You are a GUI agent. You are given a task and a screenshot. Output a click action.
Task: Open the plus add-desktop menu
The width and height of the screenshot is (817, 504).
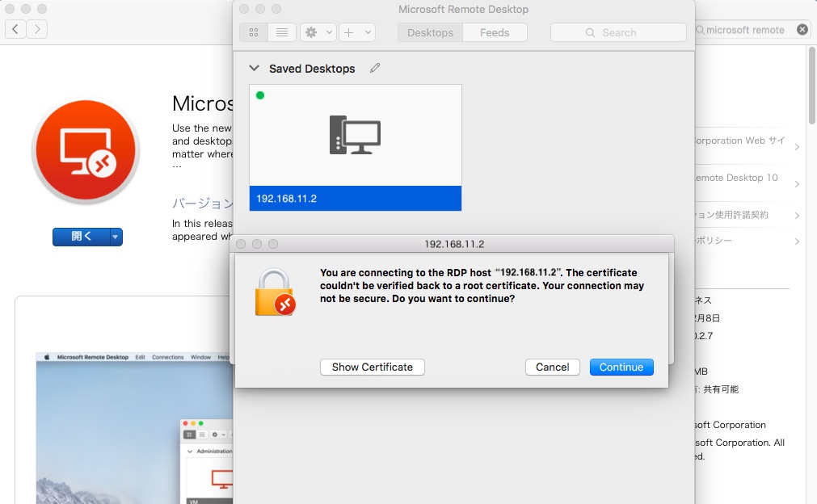356,32
